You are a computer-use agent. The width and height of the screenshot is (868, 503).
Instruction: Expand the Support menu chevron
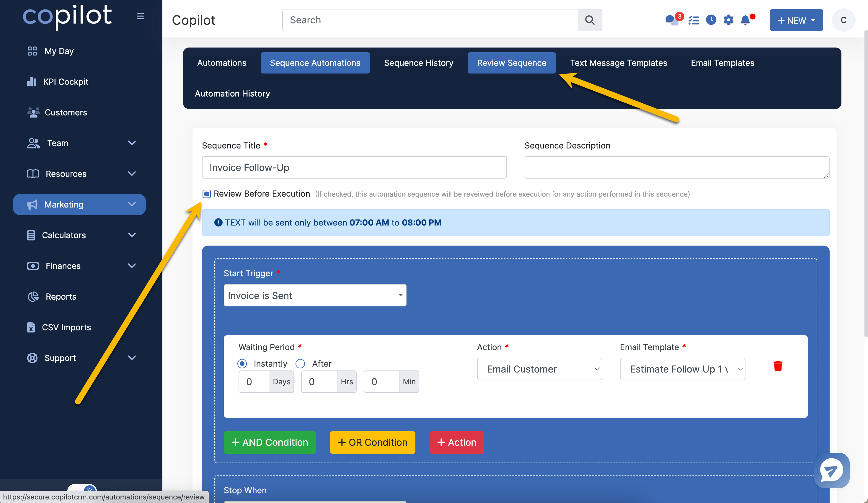[x=132, y=357]
